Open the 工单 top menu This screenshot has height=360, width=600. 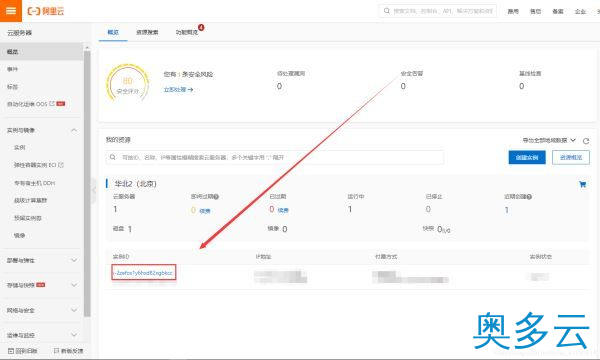pyautogui.click(x=535, y=11)
